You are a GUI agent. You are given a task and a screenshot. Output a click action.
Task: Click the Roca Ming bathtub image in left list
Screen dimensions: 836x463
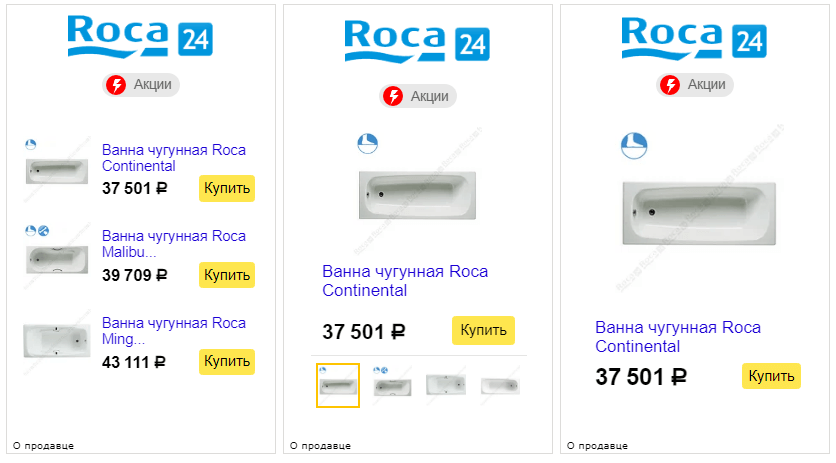coord(57,341)
